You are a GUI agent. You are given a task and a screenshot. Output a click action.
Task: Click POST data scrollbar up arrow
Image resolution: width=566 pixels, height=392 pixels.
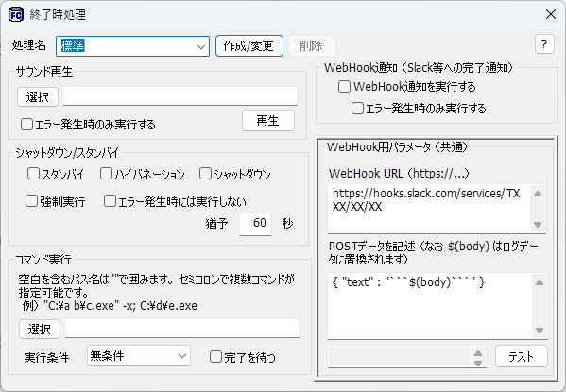point(540,282)
